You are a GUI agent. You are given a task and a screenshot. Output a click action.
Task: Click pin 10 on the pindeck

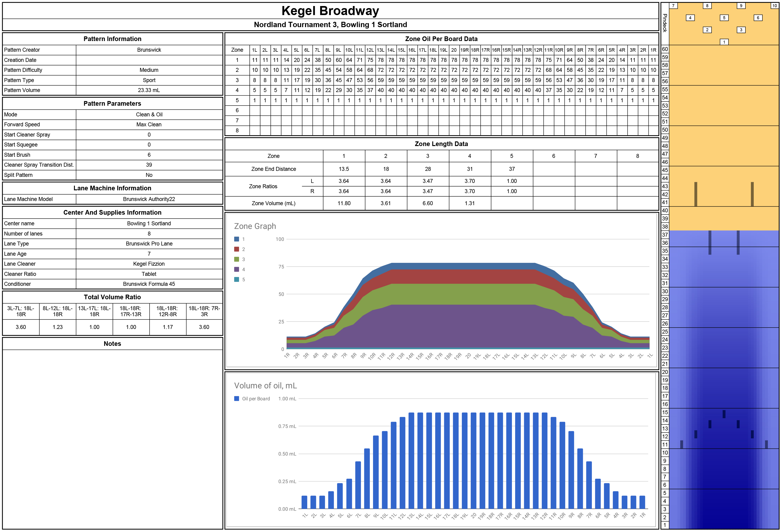click(x=775, y=6)
